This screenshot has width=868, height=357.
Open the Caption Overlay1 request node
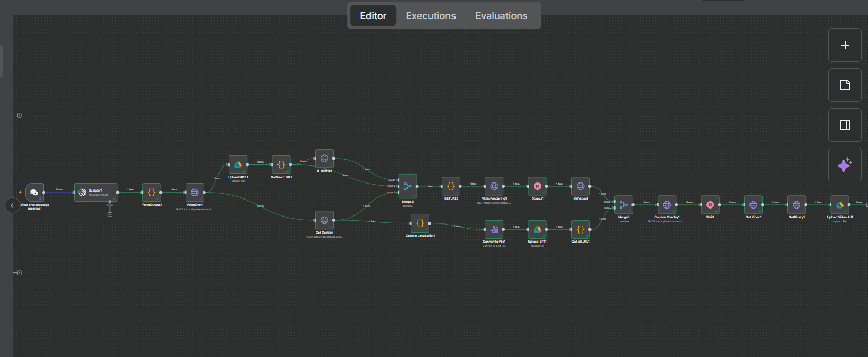pos(667,205)
